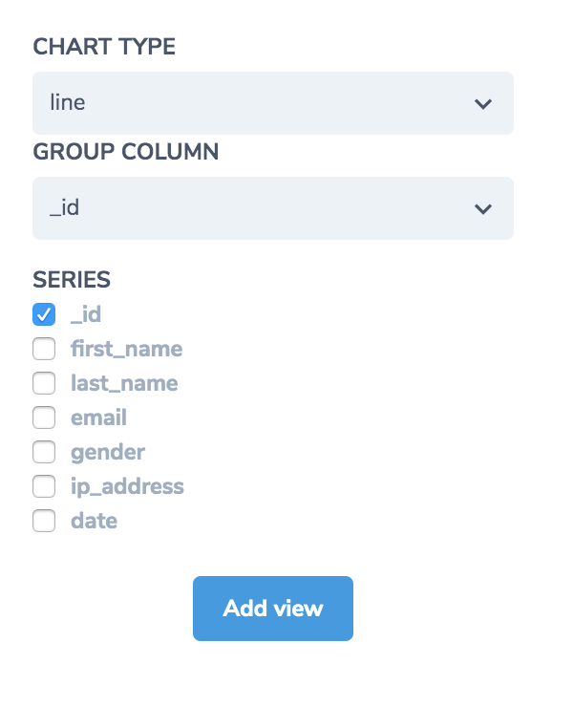Click the 'first_name' label text under Series
573x728 pixels.
pyautogui.click(x=126, y=349)
